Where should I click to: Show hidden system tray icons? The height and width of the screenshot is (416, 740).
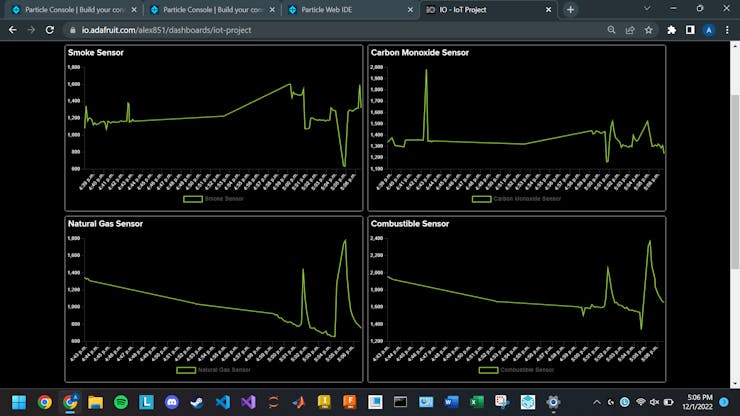point(597,402)
